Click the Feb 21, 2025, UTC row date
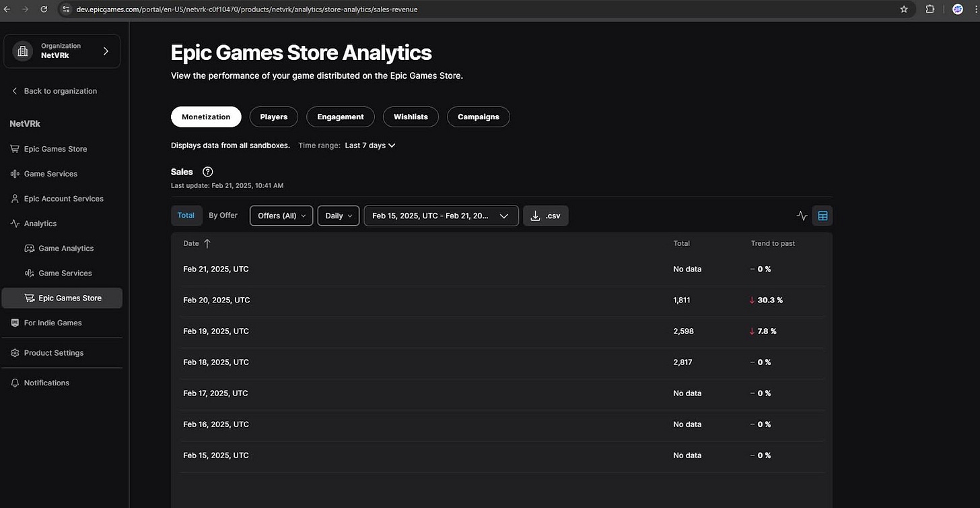This screenshot has height=508, width=980. click(x=216, y=269)
